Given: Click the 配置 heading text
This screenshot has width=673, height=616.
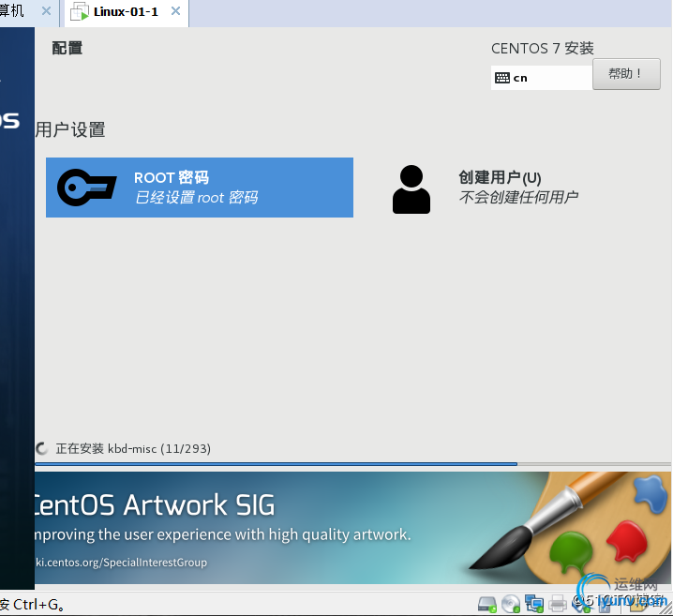Looking at the screenshot, I should (x=67, y=48).
